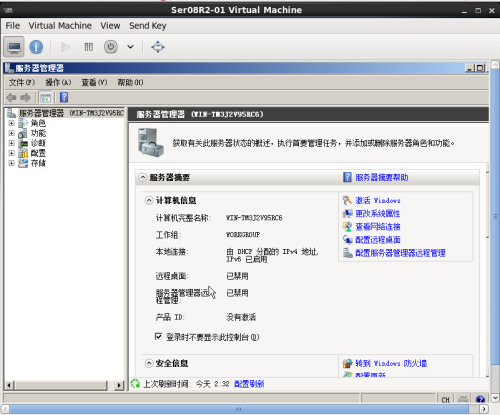Click the console vertical scroll down arrow
500x415 pixels.
[x=495, y=397]
